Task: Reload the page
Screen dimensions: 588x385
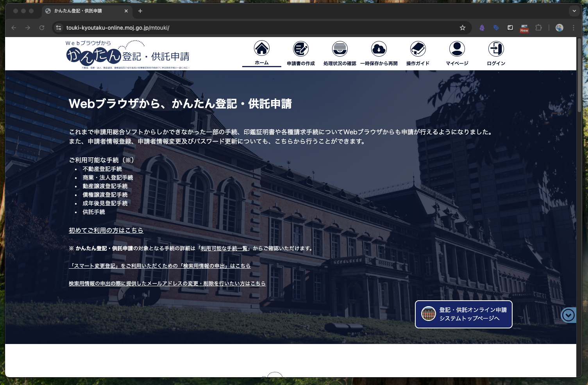Action: pyautogui.click(x=42, y=28)
